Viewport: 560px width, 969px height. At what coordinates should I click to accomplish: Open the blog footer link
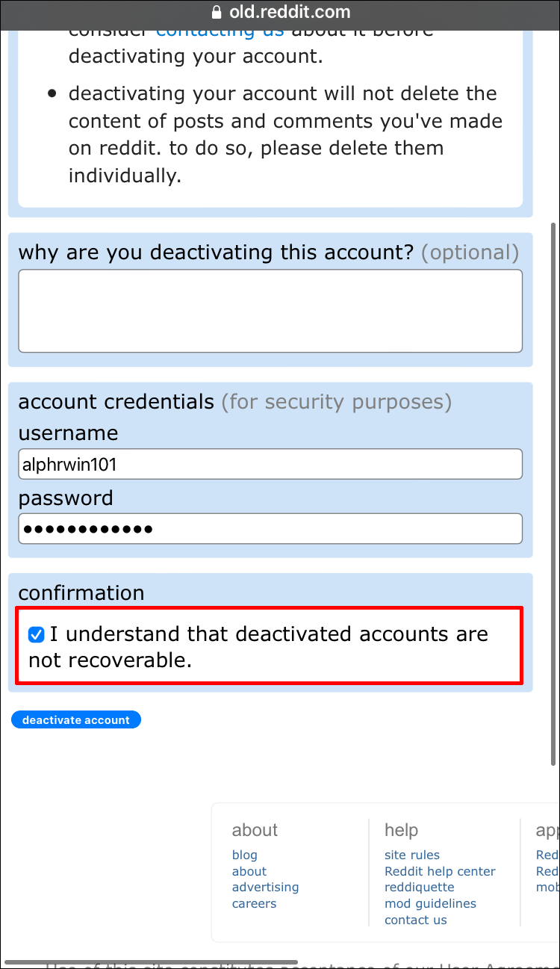click(x=244, y=855)
